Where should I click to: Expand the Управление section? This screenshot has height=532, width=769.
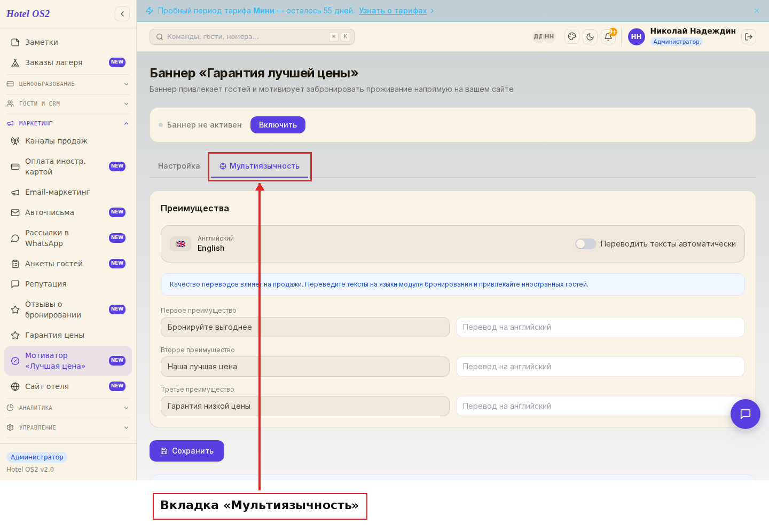tap(68, 427)
